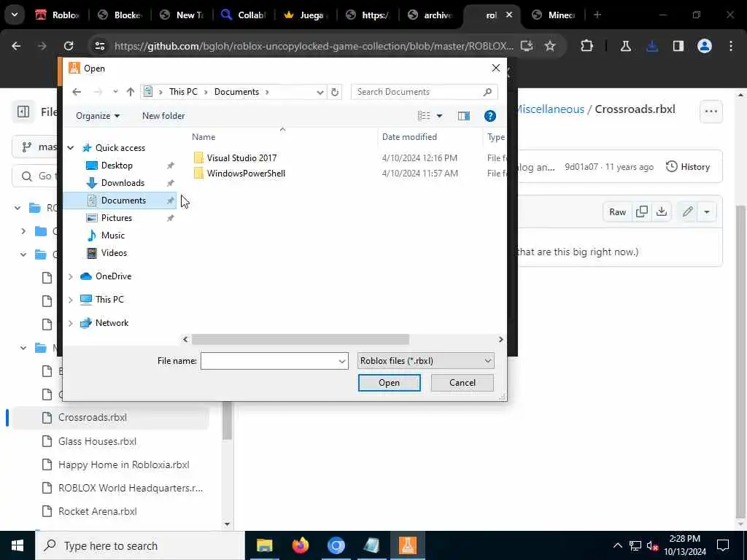Open History link on GitHub
Screen dimensions: 747x560
688,167
